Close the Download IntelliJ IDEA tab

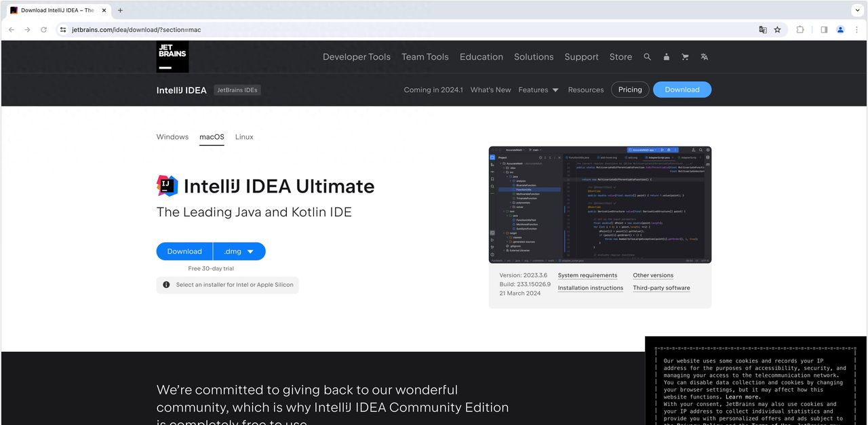104,10
